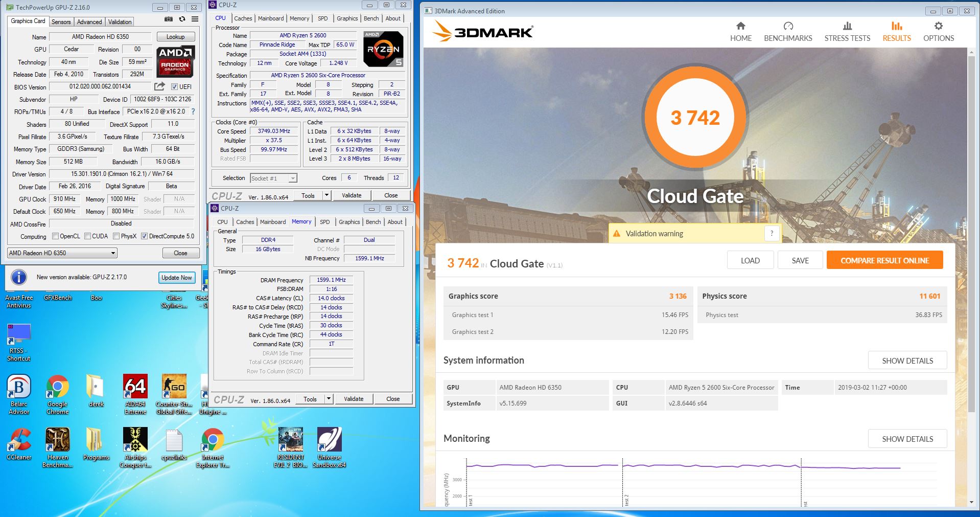This screenshot has height=517, width=980.
Task: Click the Graphics score value 3 136
Action: click(678, 296)
